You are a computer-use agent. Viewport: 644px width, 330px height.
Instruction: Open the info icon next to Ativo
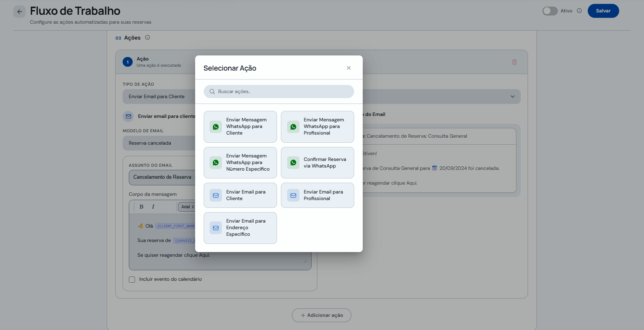coord(579,11)
